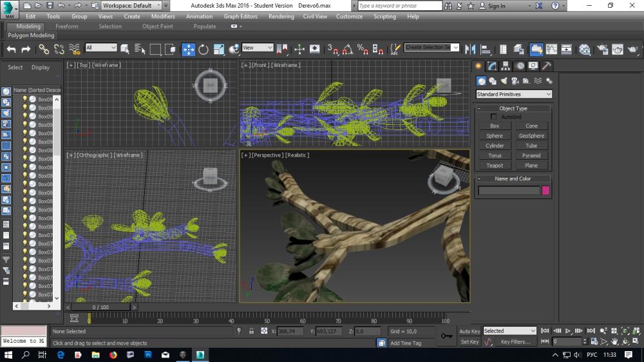Toggle the 3D Snaps button
The width and height of the screenshot is (644, 362).
(x=332, y=50)
